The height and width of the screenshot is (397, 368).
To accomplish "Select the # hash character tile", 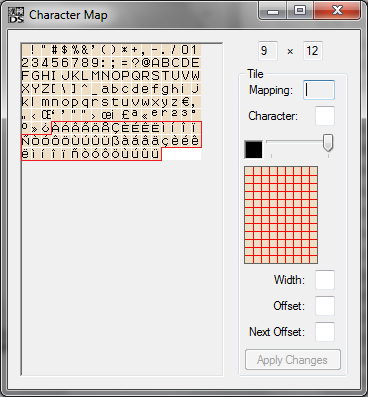I will pos(55,50).
